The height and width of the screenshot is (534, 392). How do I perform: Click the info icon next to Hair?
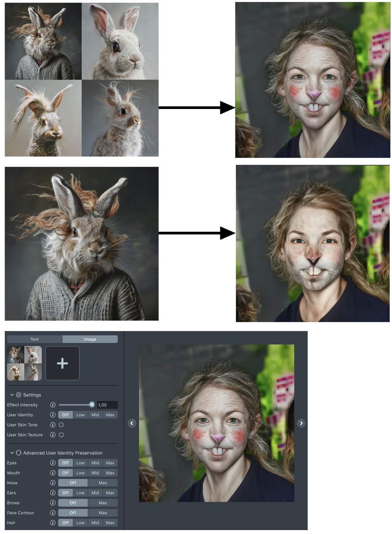click(x=53, y=523)
